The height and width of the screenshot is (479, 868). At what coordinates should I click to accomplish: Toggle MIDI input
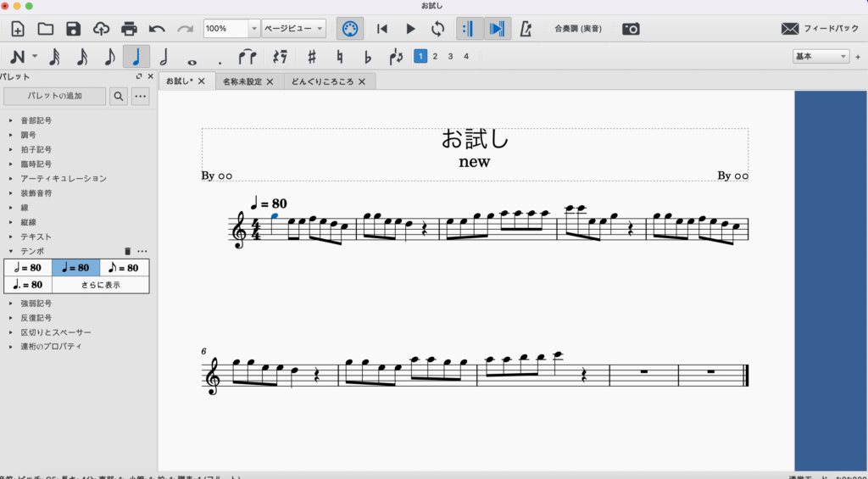[x=350, y=28]
